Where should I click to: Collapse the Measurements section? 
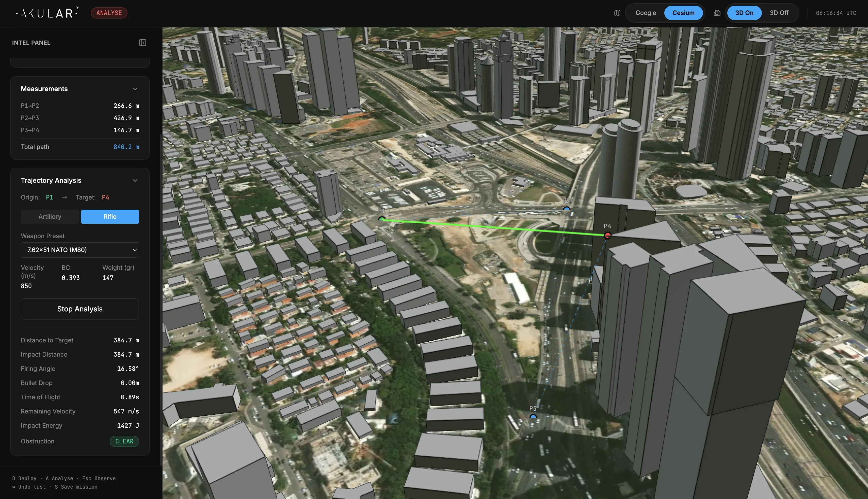tap(135, 89)
